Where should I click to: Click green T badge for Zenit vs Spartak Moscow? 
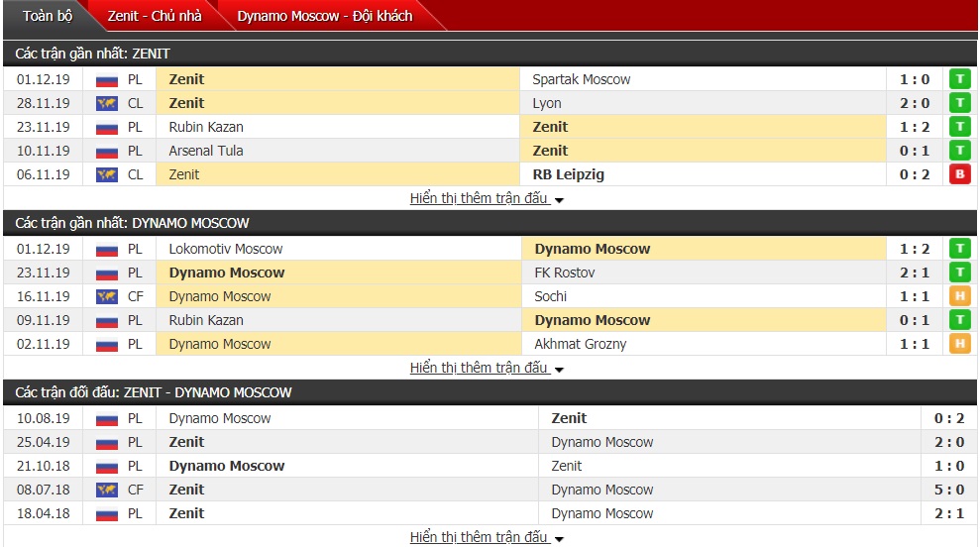coord(960,79)
